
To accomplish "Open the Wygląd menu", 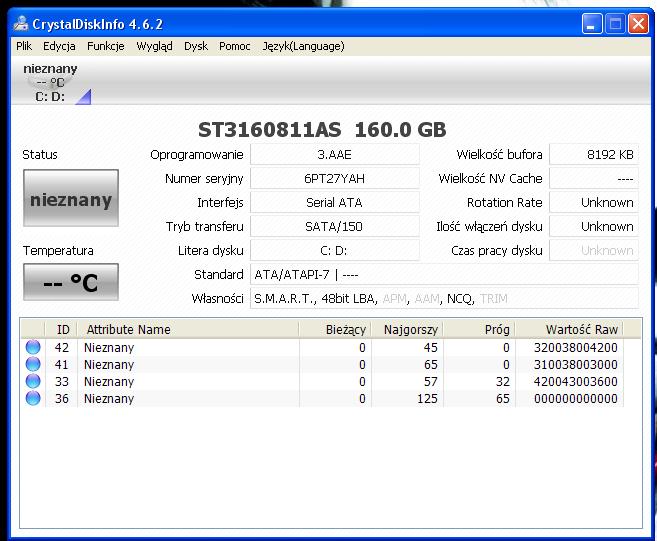I will coord(154,46).
